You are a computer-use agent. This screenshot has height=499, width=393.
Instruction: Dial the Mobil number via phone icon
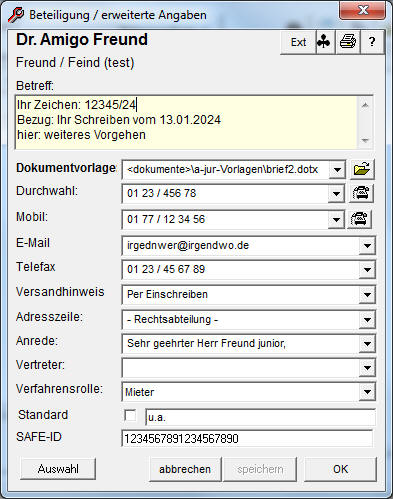tap(359, 219)
